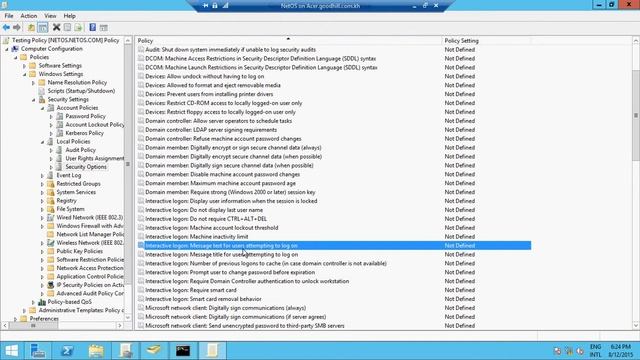Click the Up one level folder icon

[x=31, y=27]
